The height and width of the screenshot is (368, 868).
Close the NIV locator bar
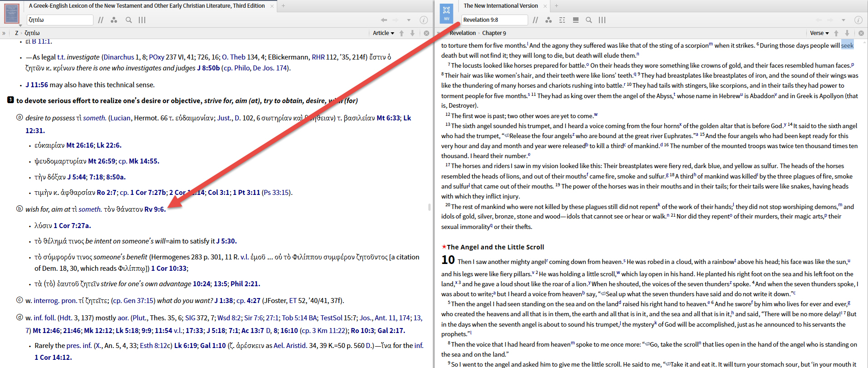point(861,33)
